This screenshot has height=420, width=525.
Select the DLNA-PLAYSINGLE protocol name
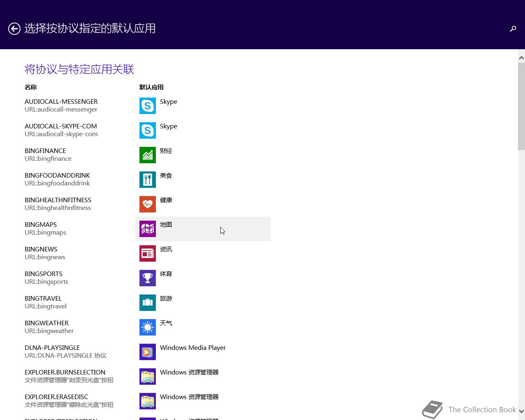tap(52, 348)
